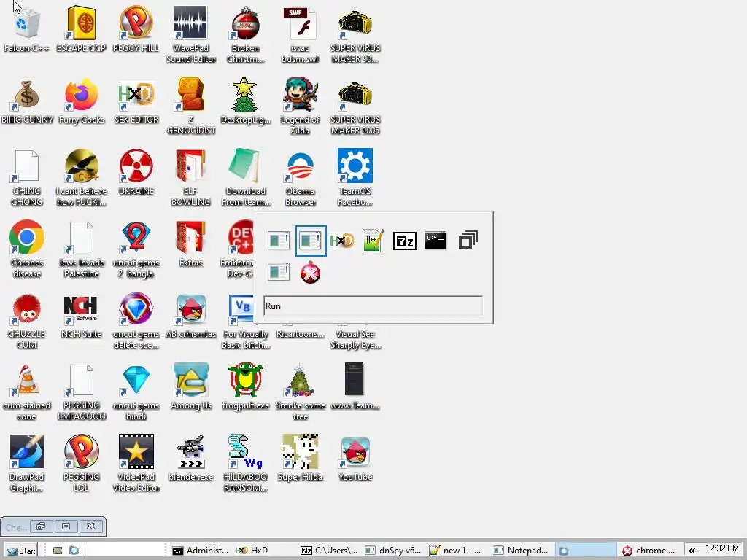Click the 12:32 PM taskbar clock
This screenshot has width=747, height=560.
[x=721, y=548]
